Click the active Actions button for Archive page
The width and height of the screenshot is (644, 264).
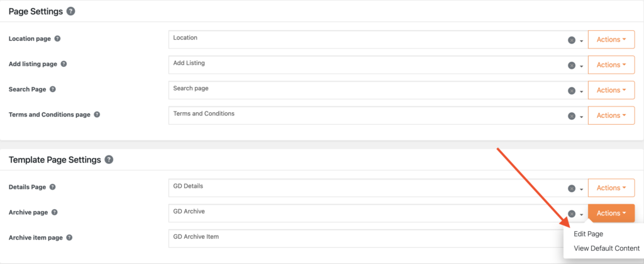click(611, 213)
